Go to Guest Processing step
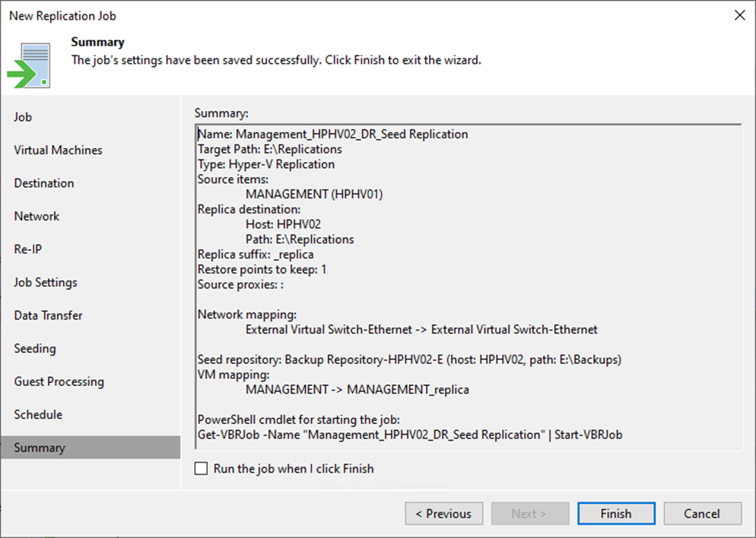 59,381
